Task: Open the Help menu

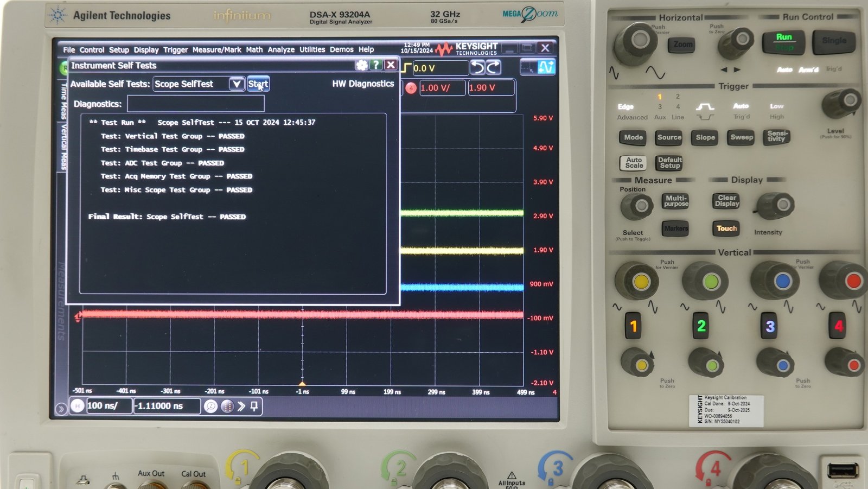Action: (366, 49)
